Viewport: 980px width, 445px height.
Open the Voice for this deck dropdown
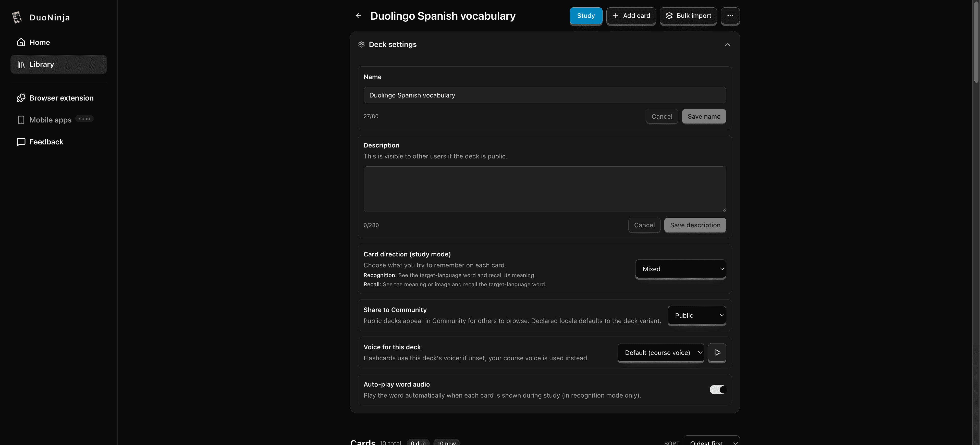click(661, 353)
